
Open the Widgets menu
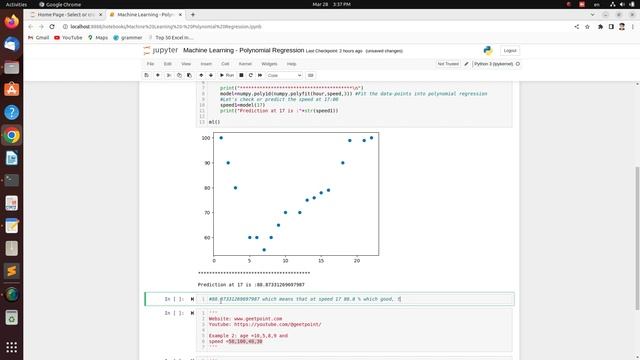269,64
